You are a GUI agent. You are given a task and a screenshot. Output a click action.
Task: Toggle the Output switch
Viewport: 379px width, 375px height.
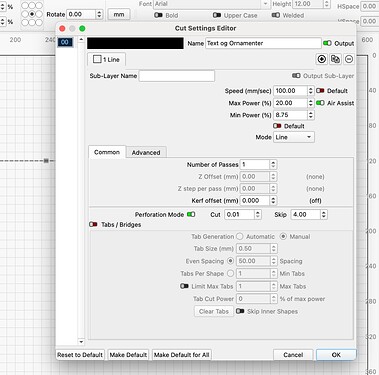(327, 43)
